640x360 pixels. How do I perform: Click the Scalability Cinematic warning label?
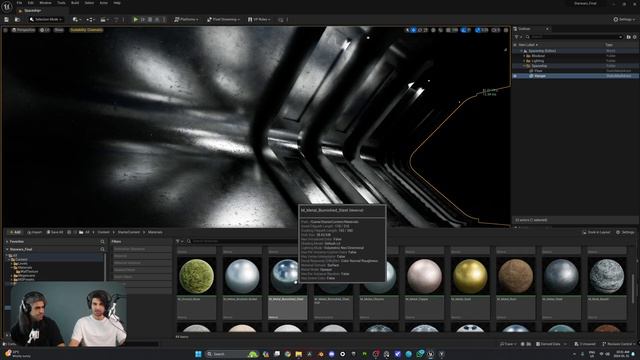(86, 30)
